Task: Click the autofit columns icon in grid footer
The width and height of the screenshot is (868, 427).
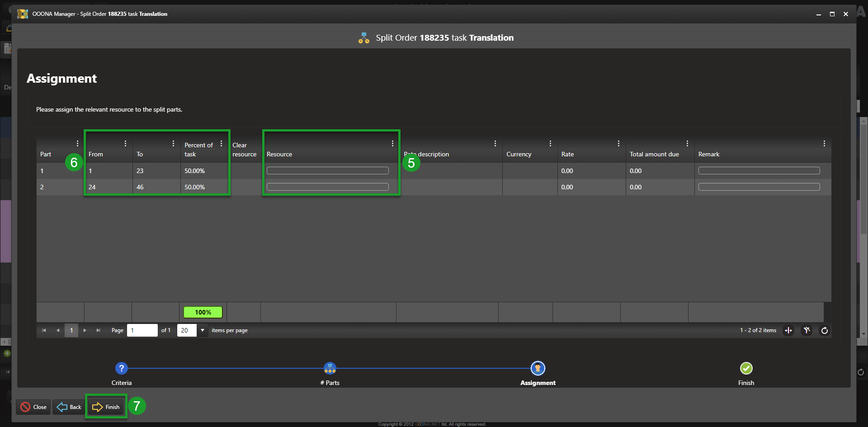Action: click(788, 330)
